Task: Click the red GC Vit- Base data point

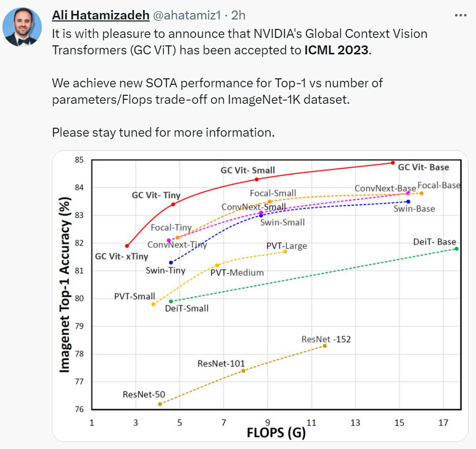Action: 393,163
